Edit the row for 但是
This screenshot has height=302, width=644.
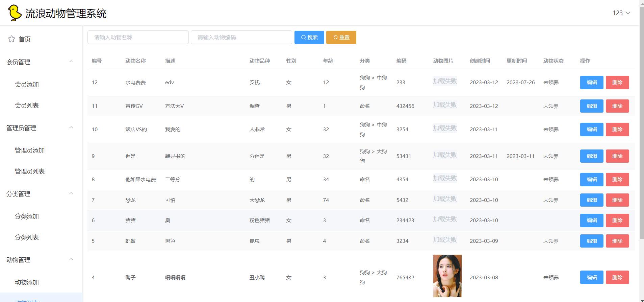pyautogui.click(x=592, y=156)
